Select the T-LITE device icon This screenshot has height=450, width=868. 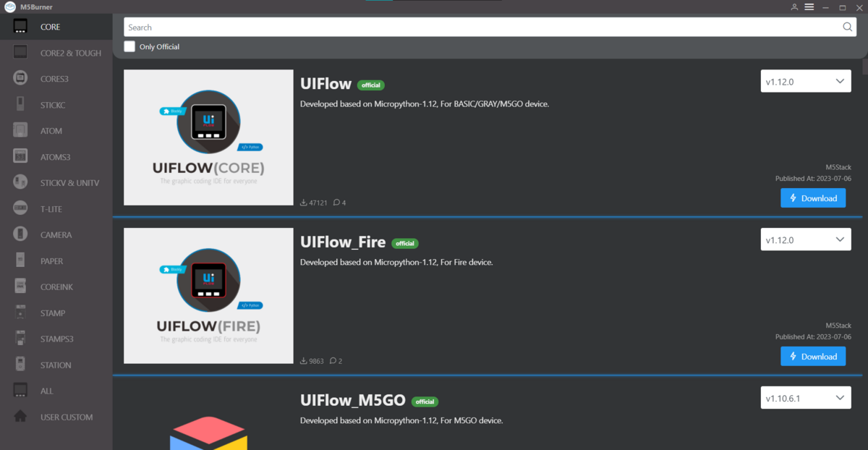pos(20,208)
